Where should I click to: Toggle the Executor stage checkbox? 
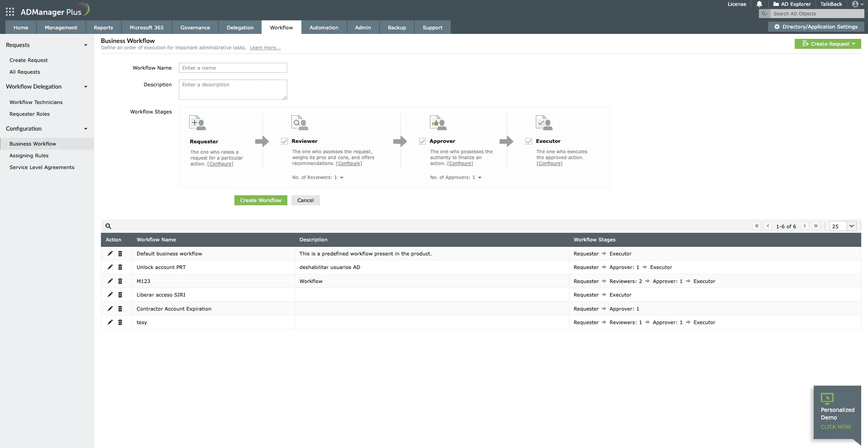529,141
